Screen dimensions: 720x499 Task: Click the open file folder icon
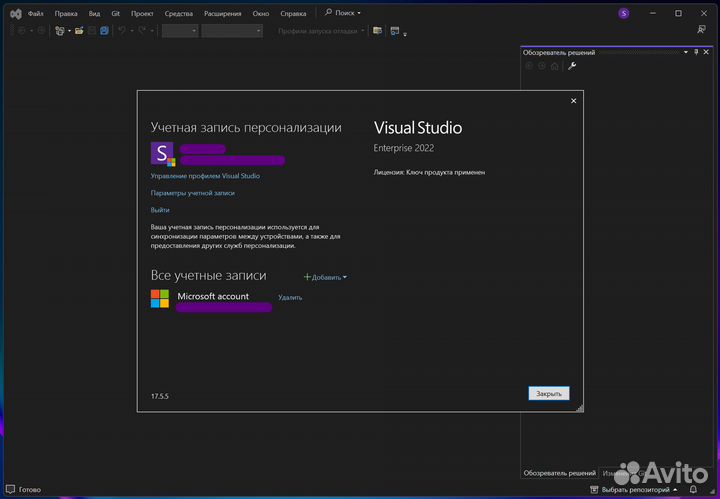pyautogui.click(x=79, y=31)
